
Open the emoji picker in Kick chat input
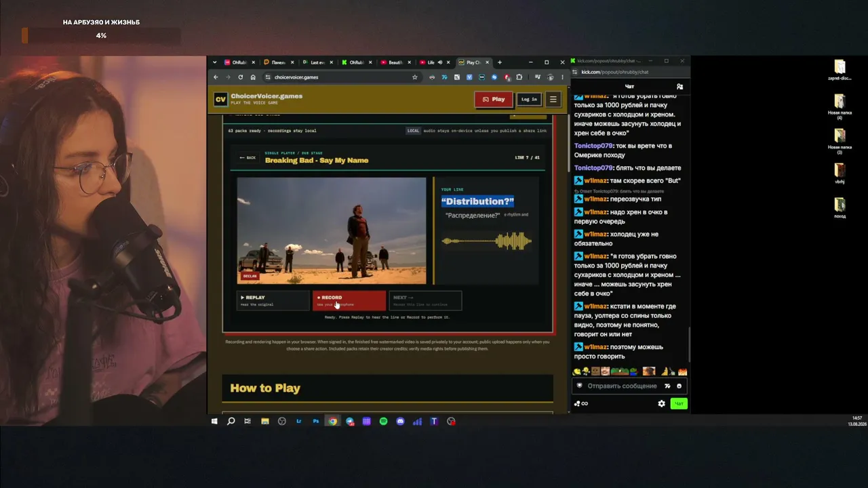point(679,386)
